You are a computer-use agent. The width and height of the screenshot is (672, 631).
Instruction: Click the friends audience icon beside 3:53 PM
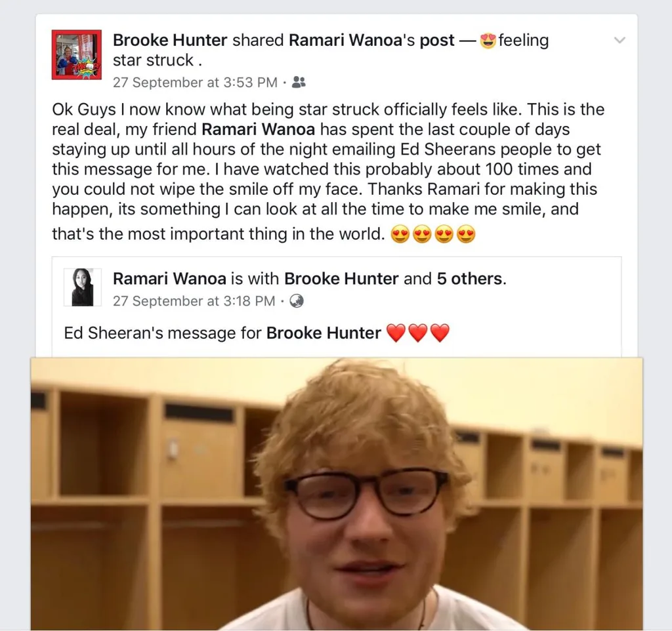299,82
